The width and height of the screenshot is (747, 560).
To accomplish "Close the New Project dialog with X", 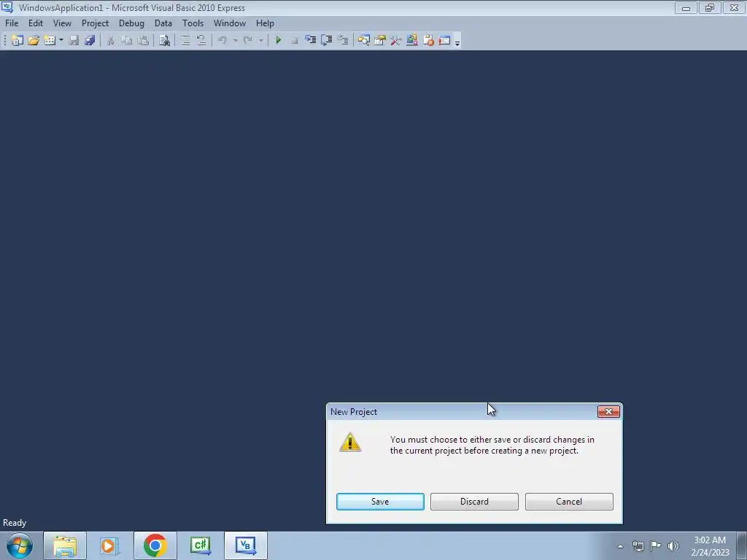I will [x=608, y=412].
